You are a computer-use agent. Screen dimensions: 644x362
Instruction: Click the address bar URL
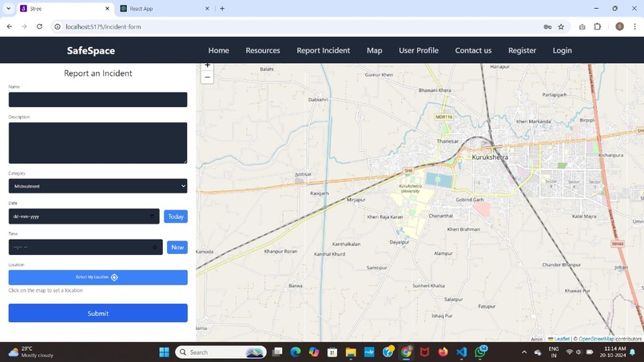tap(103, 26)
